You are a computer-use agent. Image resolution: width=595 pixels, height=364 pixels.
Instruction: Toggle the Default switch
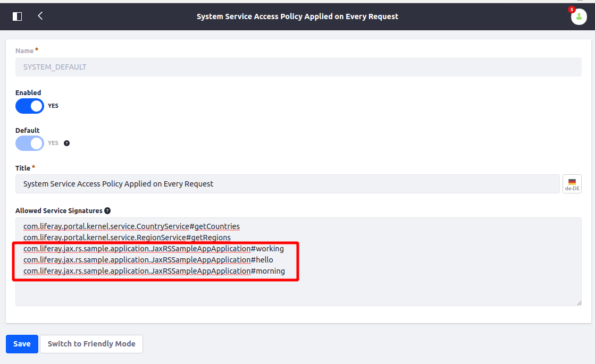pos(30,143)
